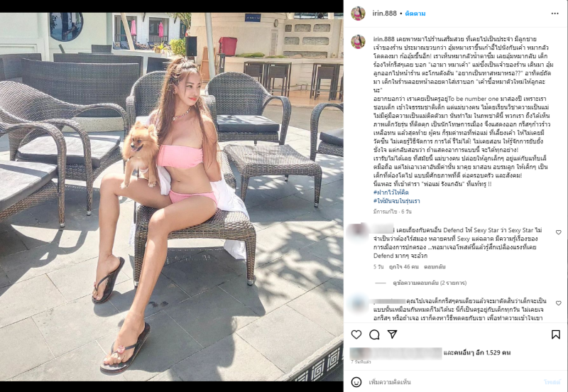Open comments via the speech bubble icon
This screenshot has width=568, height=392.
(374, 334)
